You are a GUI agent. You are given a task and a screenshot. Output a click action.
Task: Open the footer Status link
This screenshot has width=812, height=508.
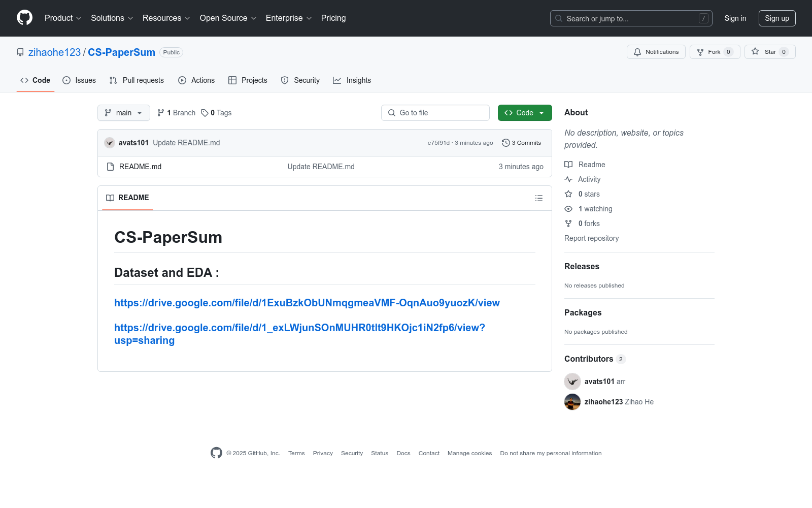(380, 453)
